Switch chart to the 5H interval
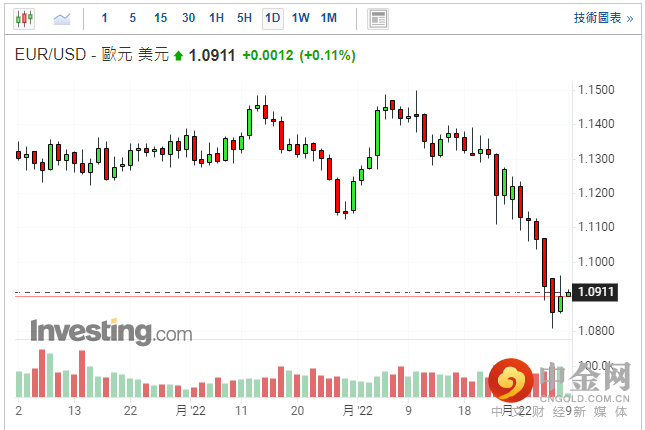This screenshot has height=430, width=645. (244, 18)
